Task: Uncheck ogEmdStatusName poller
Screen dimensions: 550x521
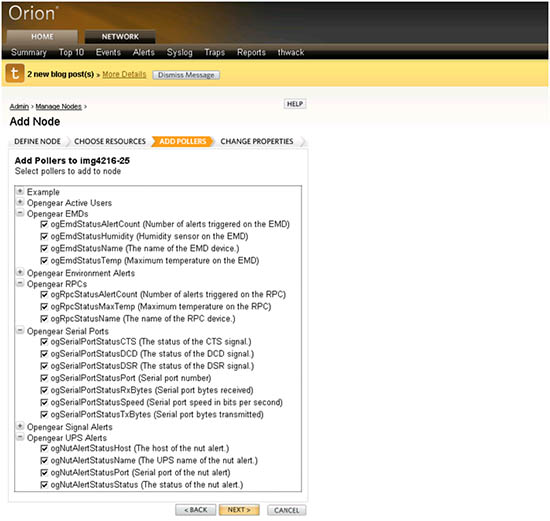Action: tap(44, 248)
